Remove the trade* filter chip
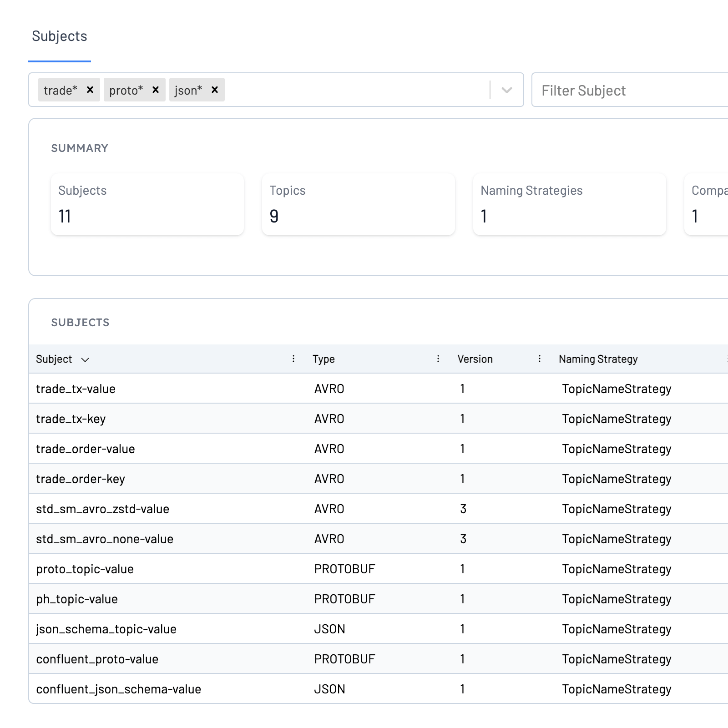 tap(90, 90)
